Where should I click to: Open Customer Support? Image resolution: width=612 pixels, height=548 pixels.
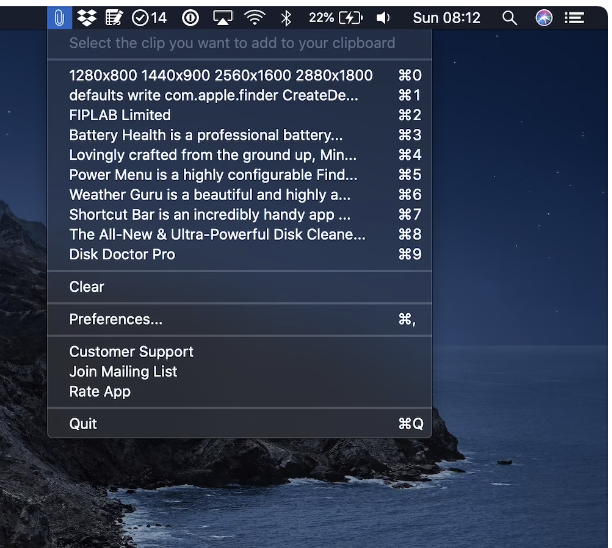coord(239,352)
